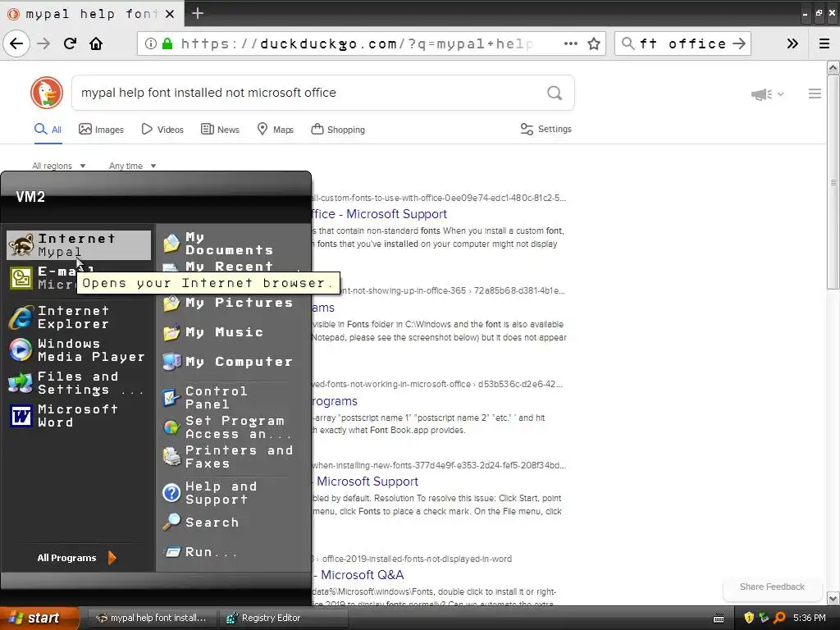Click the Windows start button
840x630 pixels.
point(39,618)
